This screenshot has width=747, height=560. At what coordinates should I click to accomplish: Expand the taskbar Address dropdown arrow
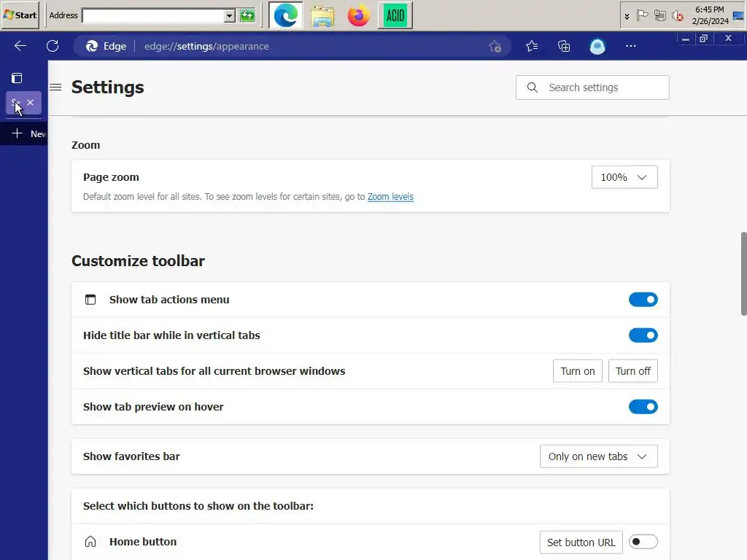click(230, 16)
